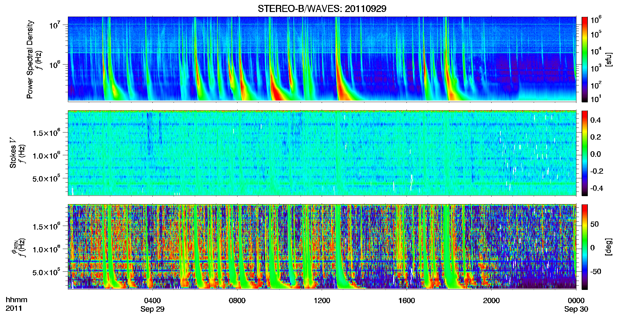
Task: Click the -0.4 label on Stokes colorbar
Action: click(x=597, y=188)
